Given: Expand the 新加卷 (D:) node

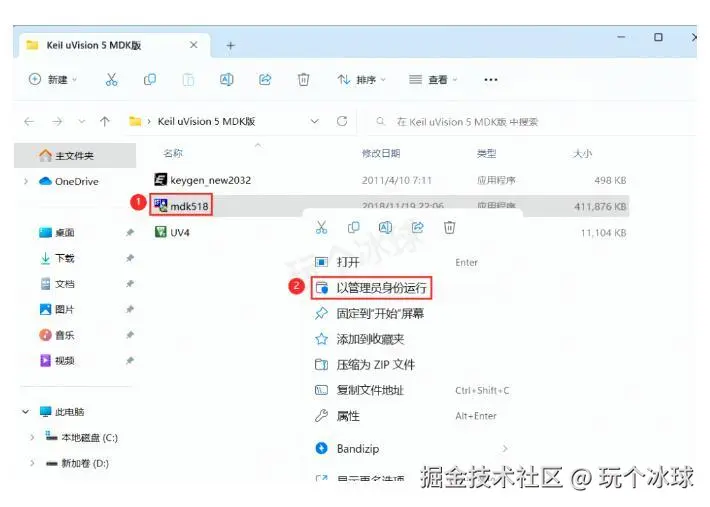Looking at the screenshot, I should [32, 463].
